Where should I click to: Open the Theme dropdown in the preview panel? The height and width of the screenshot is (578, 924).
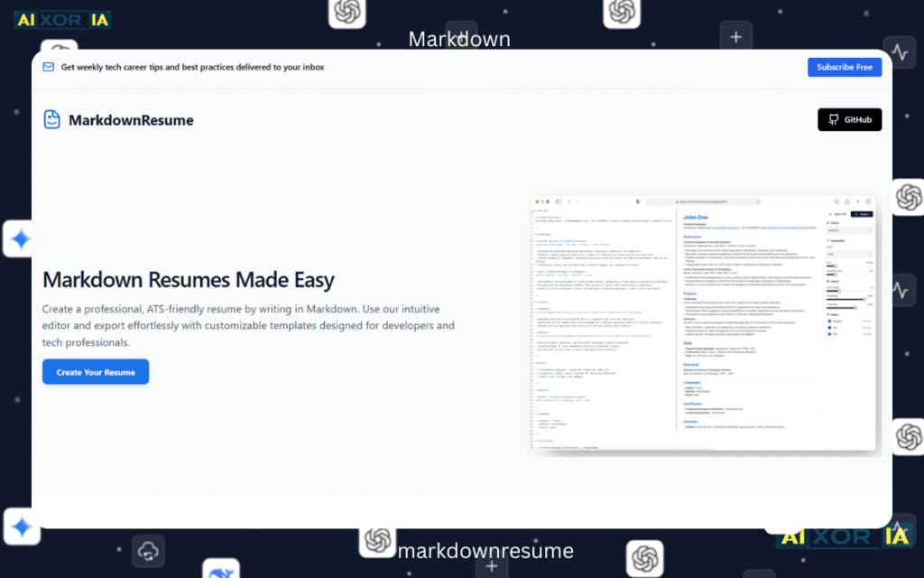click(x=851, y=230)
